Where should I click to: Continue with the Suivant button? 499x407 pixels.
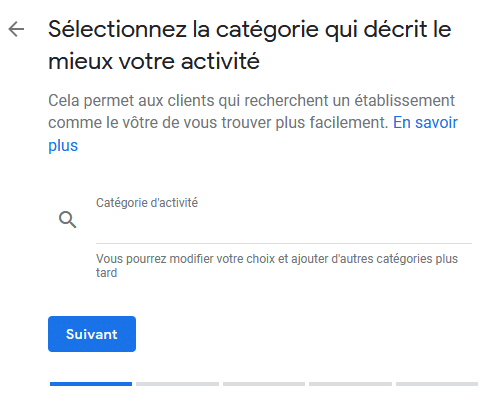click(x=92, y=334)
